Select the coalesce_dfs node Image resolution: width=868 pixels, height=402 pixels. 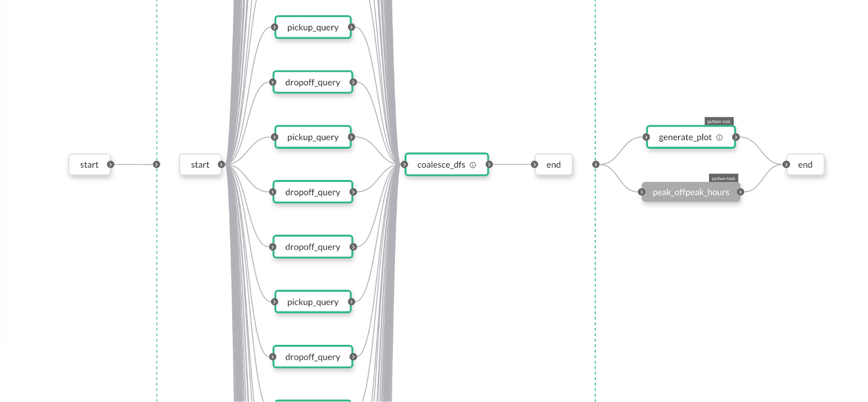tap(446, 164)
